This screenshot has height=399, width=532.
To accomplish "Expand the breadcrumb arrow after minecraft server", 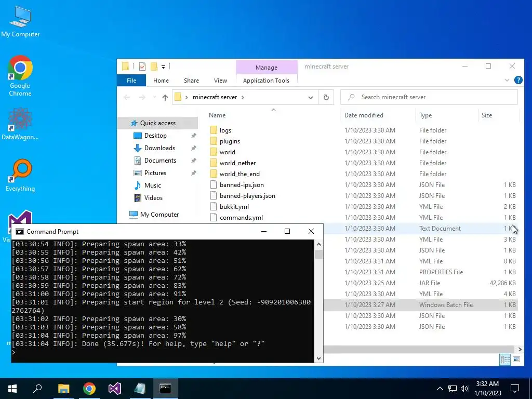I will tap(243, 97).
